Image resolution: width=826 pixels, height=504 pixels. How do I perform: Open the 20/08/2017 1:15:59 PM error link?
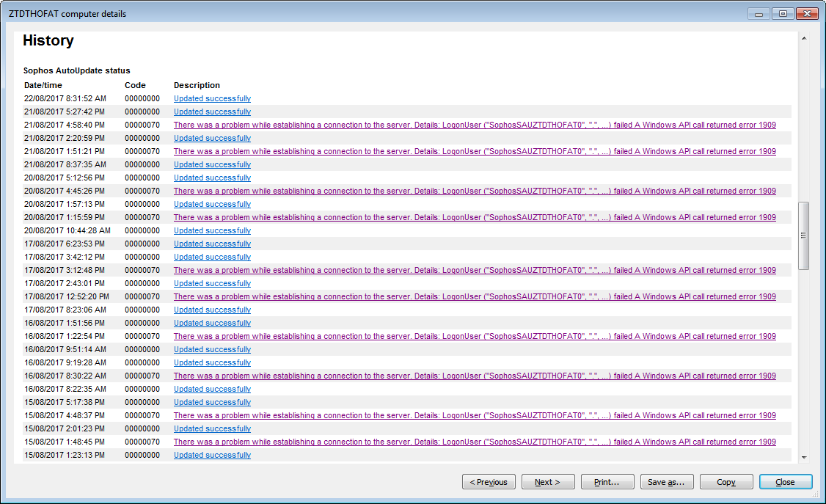coord(475,217)
